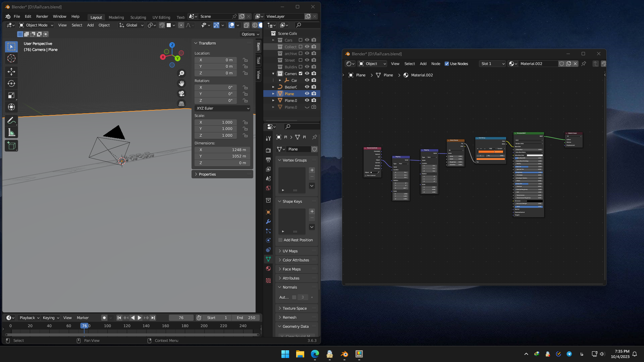Jump to the end frame with playback controls
This screenshot has width=644, height=362.
pos(153,317)
